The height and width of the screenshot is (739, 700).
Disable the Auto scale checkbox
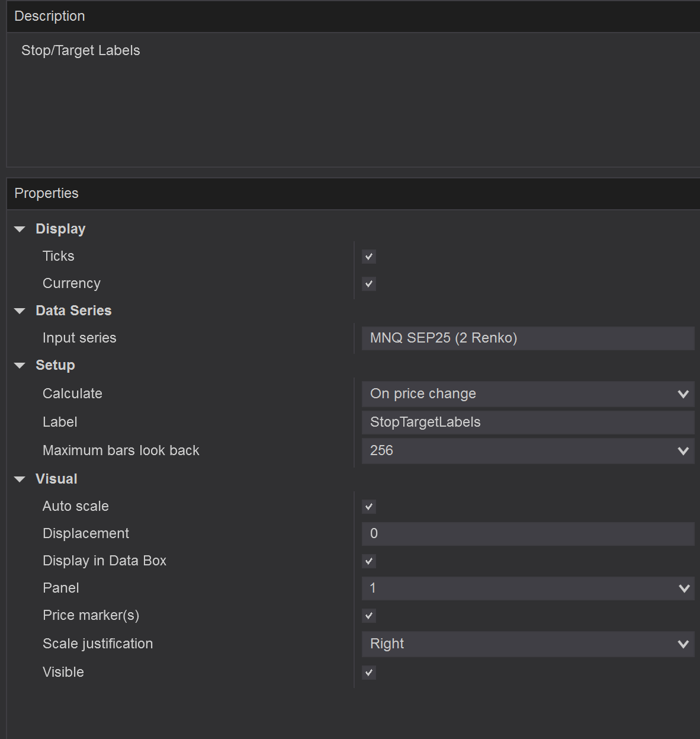tap(369, 507)
